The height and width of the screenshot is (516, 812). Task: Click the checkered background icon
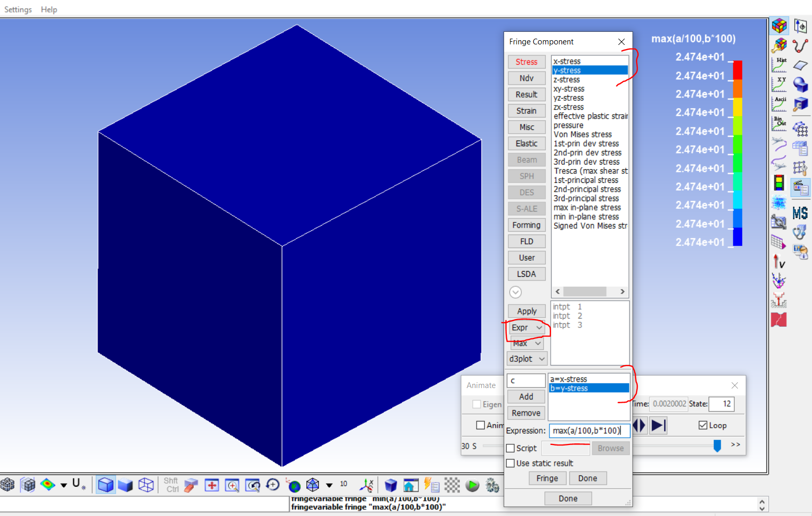tap(452, 485)
